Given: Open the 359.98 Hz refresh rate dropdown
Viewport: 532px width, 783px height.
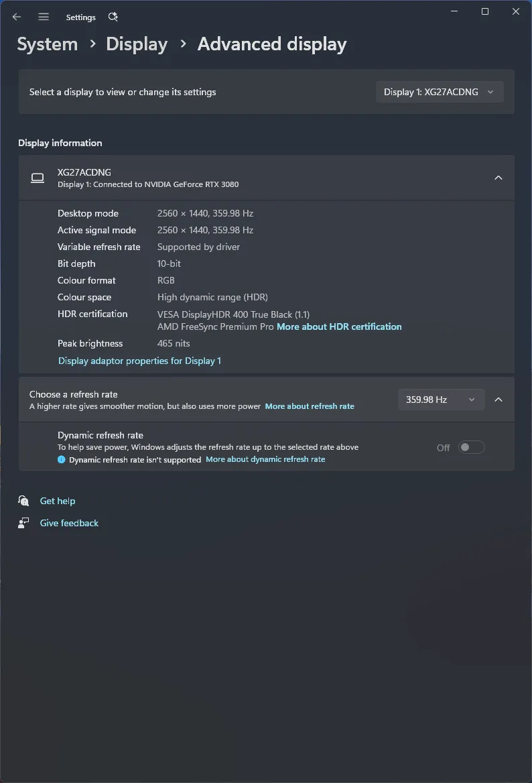Looking at the screenshot, I should click(x=440, y=400).
